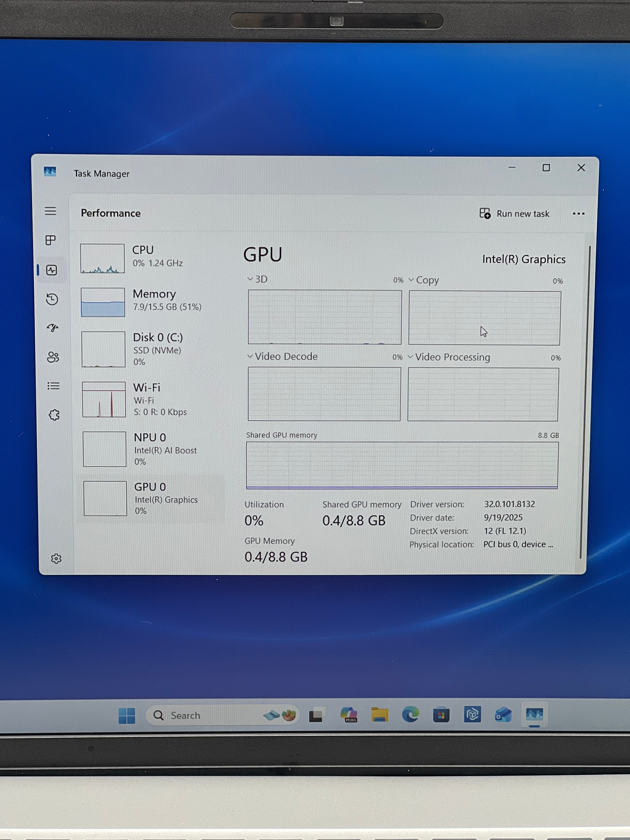Open File Explorer from taskbar
The height and width of the screenshot is (840, 630).
click(x=379, y=715)
